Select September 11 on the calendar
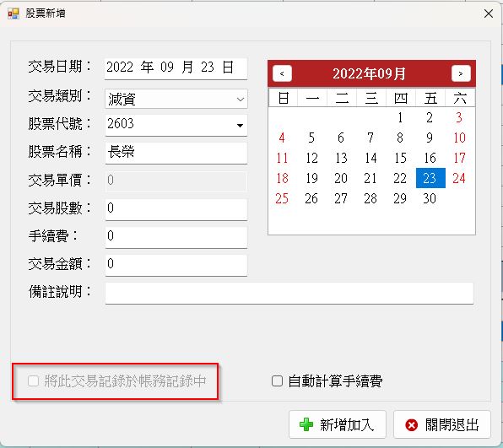 pos(282,158)
